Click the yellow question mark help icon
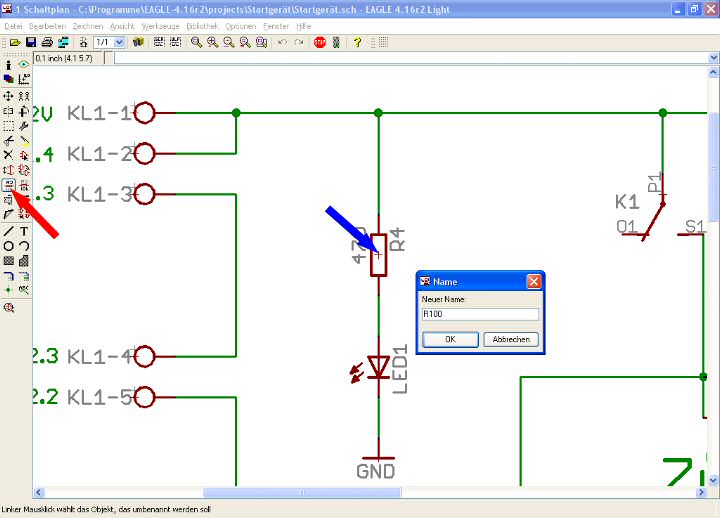720x518 pixels. (x=353, y=43)
